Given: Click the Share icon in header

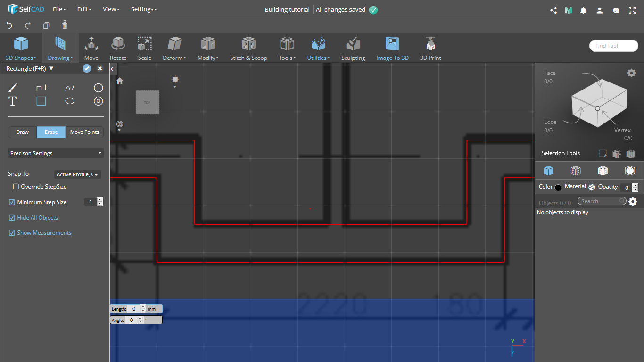Looking at the screenshot, I should click(553, 10).
